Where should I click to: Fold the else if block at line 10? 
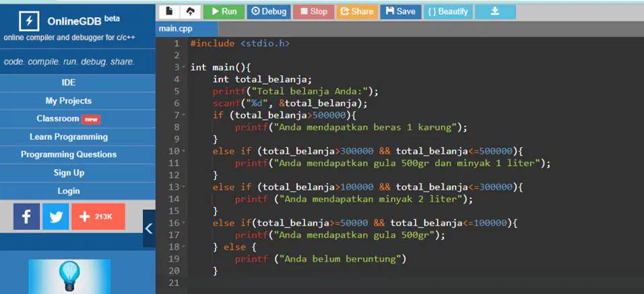(184, 151)
